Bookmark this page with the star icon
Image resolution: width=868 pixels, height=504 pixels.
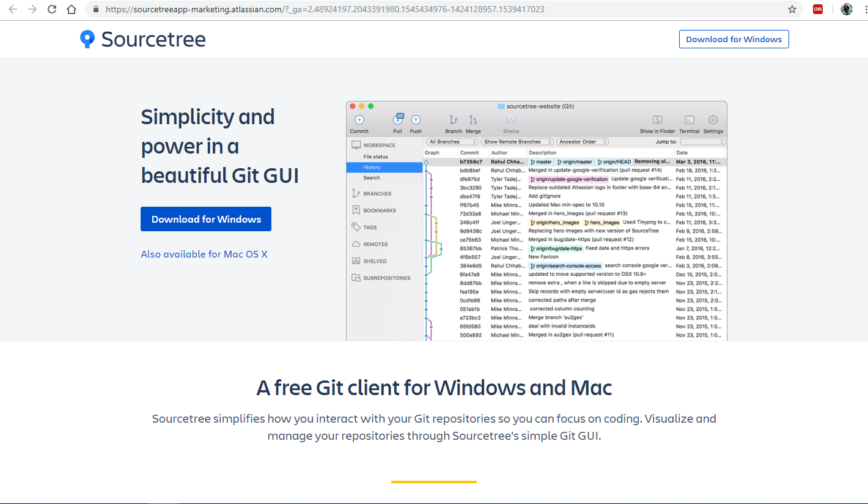point(792,9)
